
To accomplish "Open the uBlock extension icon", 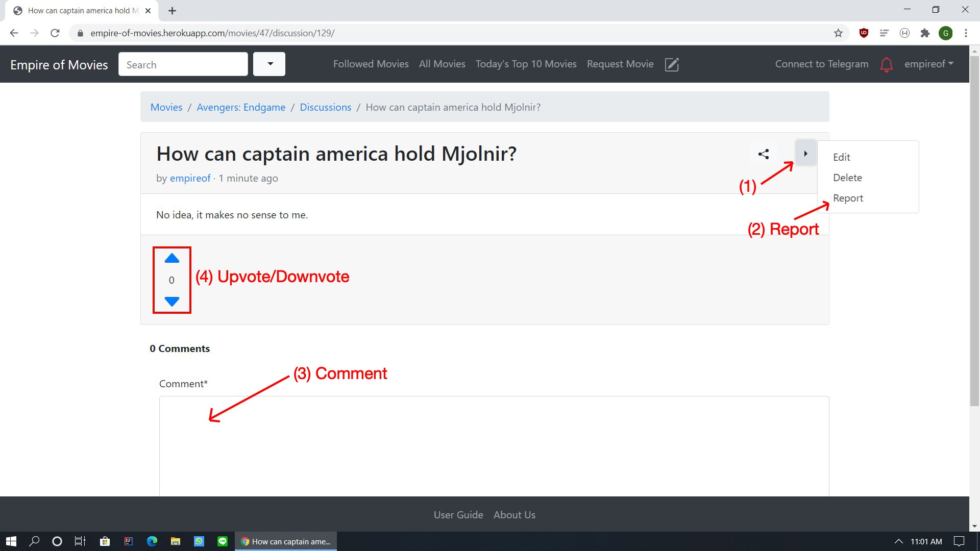I will (x=864, y=33).
